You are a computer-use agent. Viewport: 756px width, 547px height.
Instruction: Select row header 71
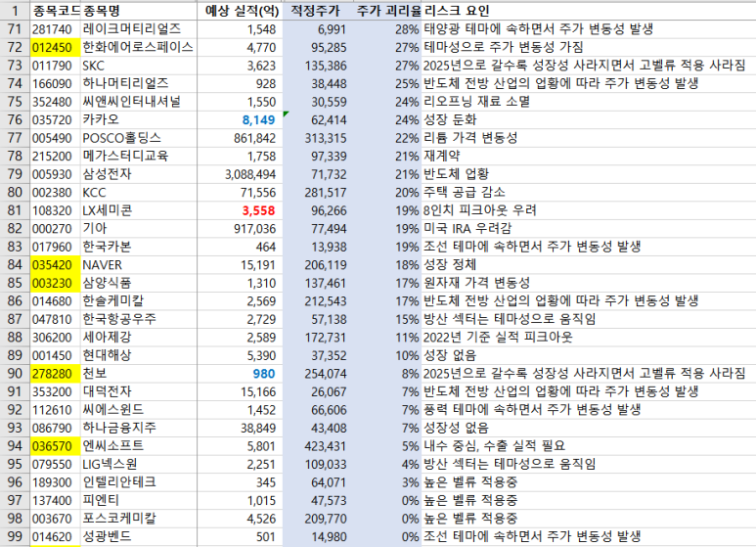coord(15,29)
